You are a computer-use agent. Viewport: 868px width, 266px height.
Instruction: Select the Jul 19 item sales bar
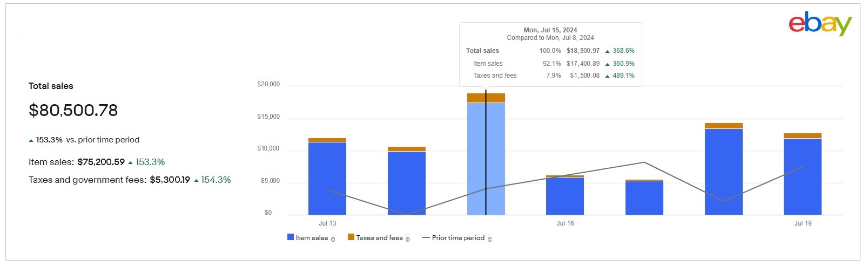tap(803, 177)
